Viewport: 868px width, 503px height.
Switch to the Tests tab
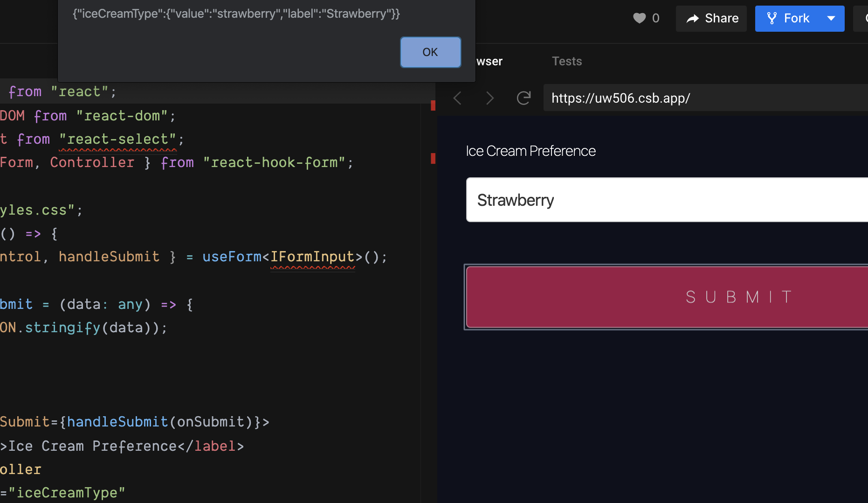click(x=567, y=61)
